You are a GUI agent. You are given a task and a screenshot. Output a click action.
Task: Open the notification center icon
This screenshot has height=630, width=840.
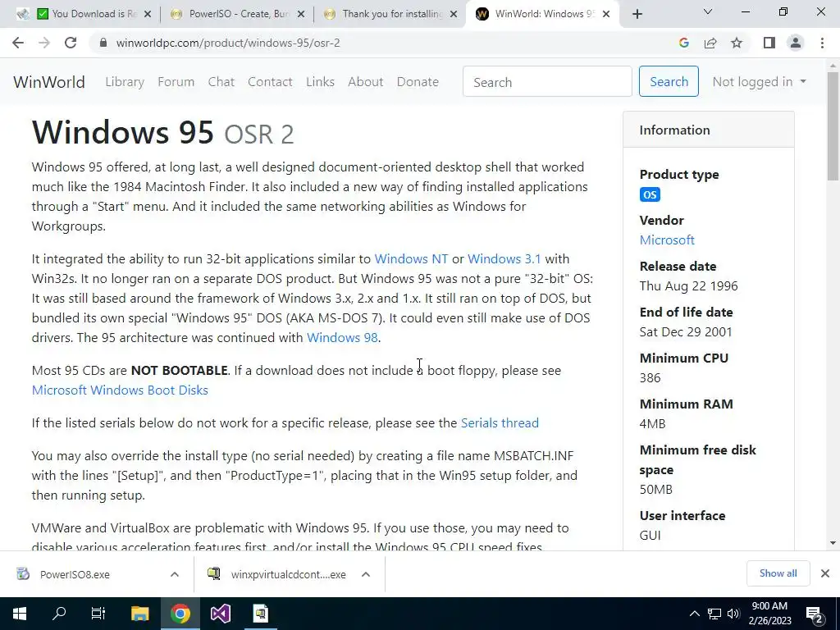point(815,614)
